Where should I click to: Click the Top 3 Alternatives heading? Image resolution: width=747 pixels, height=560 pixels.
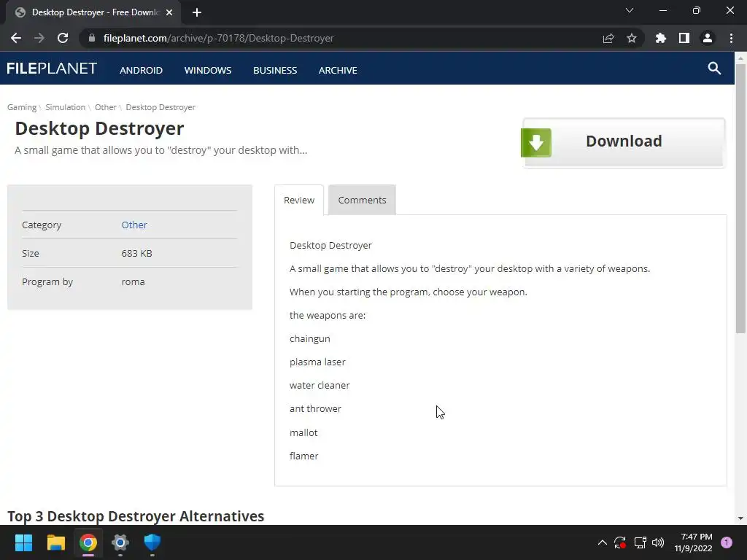136,516
